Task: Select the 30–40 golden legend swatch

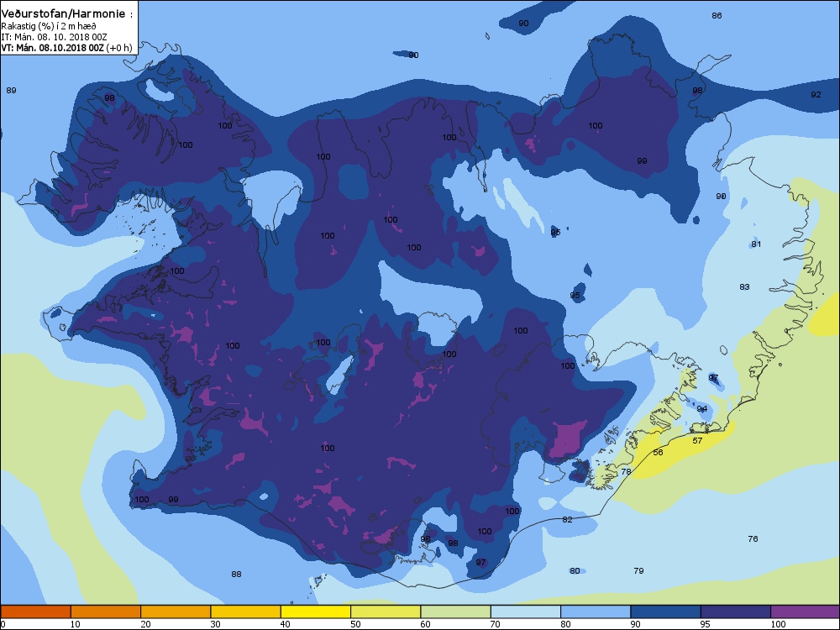Action: [x=246, y=612]
